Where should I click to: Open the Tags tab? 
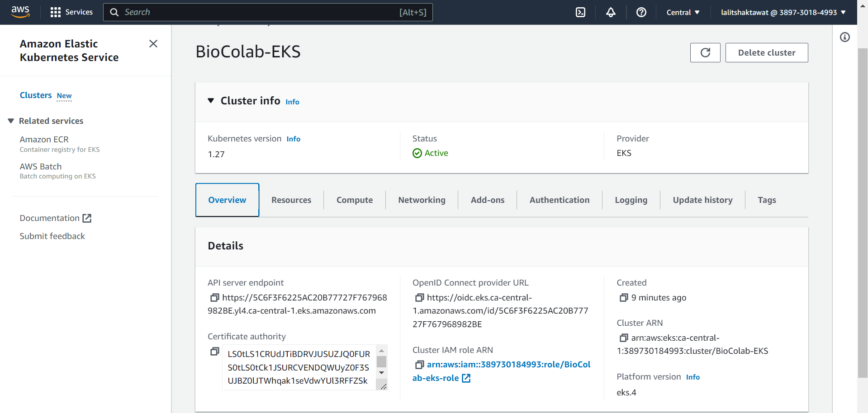tap(767, 200)
